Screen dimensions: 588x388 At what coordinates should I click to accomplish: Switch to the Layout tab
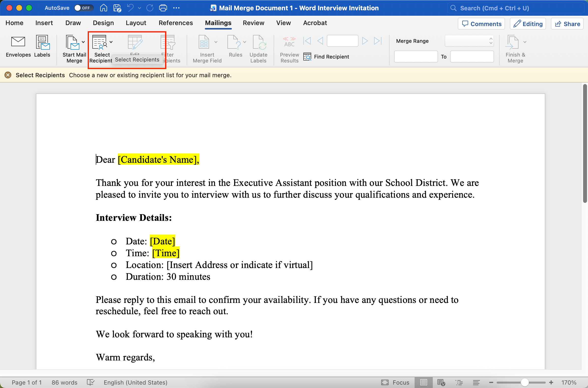pos(136,23)
